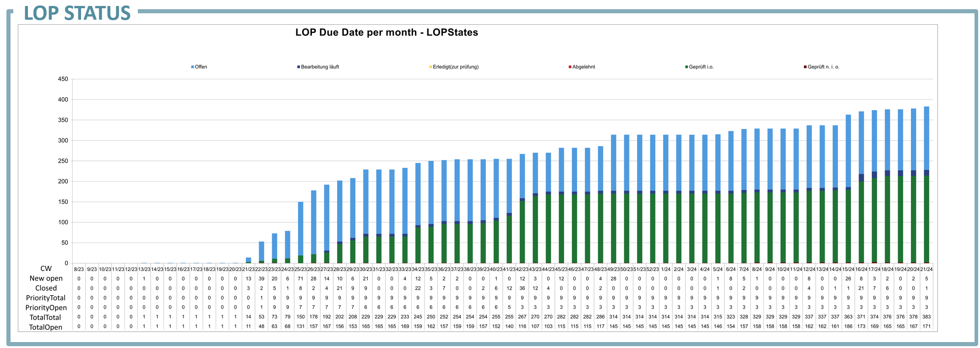
Task: Select the TotalTotal value 383 in the table
Action: (x=926, y=317)
